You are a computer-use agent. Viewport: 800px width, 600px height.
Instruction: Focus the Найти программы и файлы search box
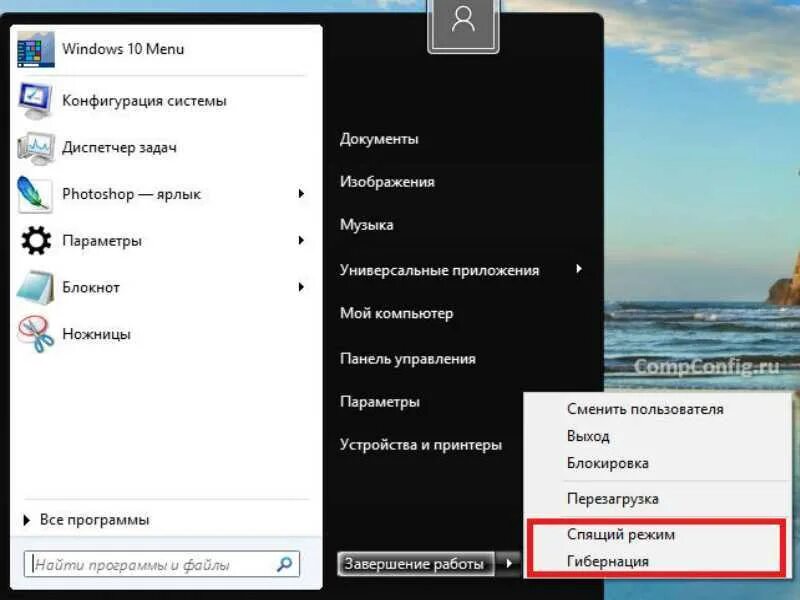161,564
